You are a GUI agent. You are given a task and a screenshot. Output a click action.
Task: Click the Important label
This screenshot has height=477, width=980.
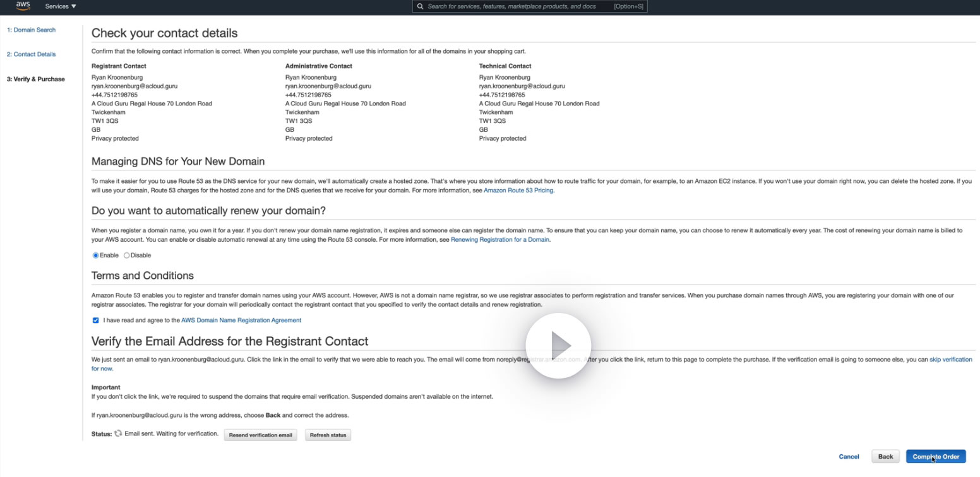click(x=106, y=387)
